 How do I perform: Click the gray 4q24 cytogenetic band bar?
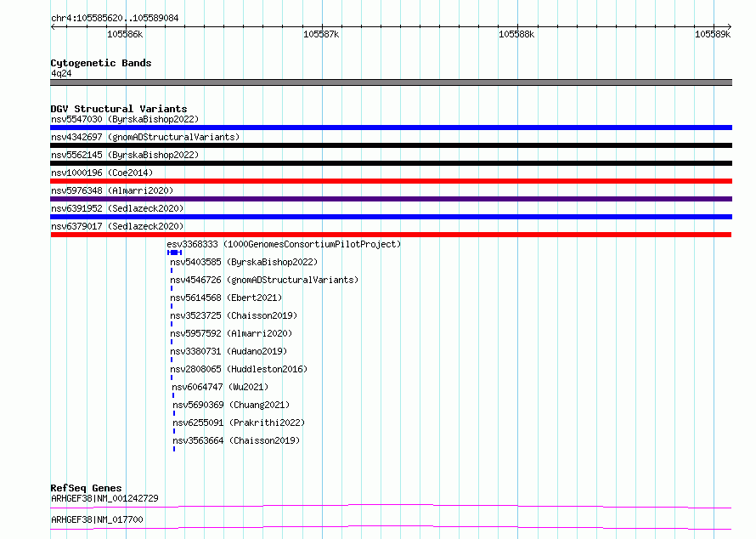[x=391, y=82]
